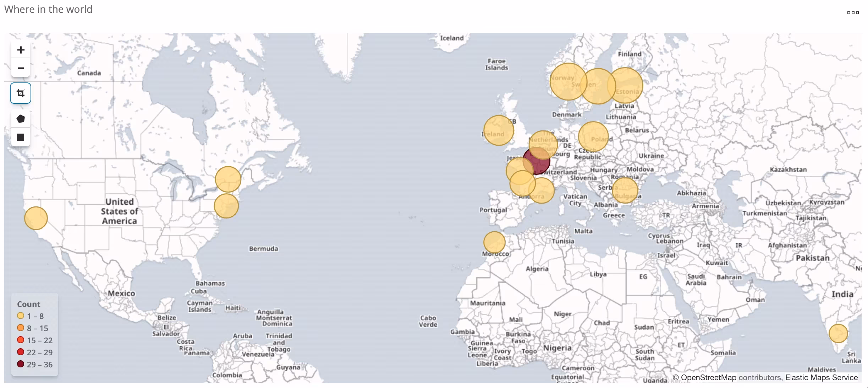Click the circle marker on California coast
The width and height of the screenshot is (868, 388).
(x=36, y=218)
